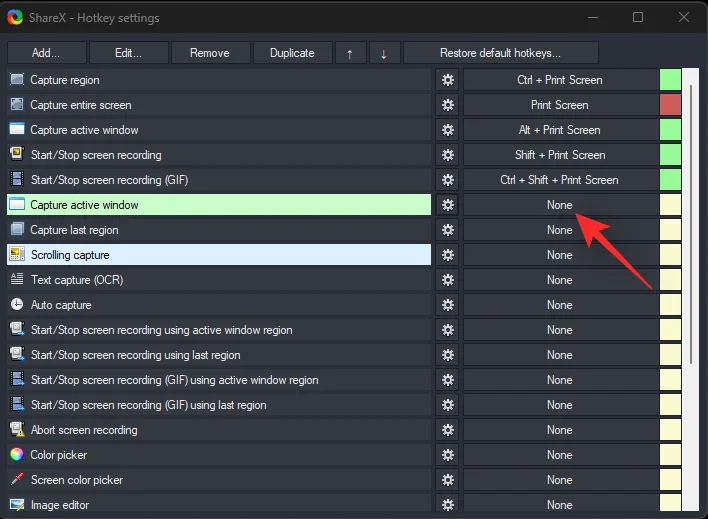Click the gear next to Text capture (OCR)

point(447,280)
